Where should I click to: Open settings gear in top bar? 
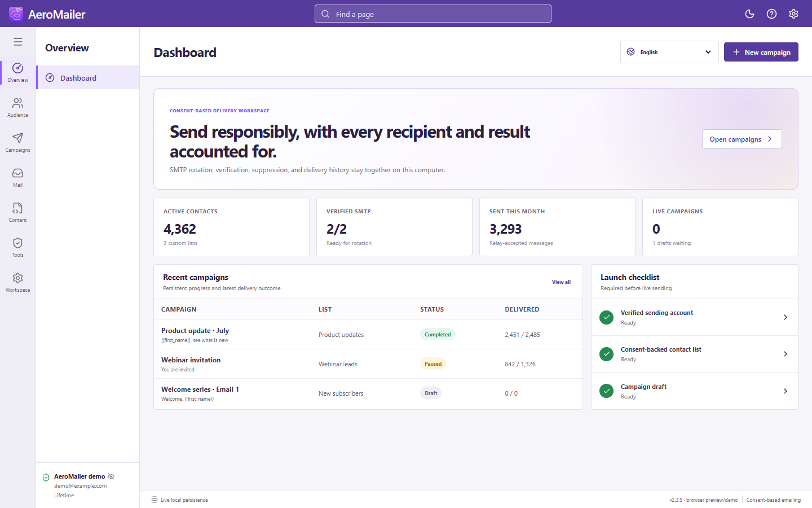(x=793, y=14)
